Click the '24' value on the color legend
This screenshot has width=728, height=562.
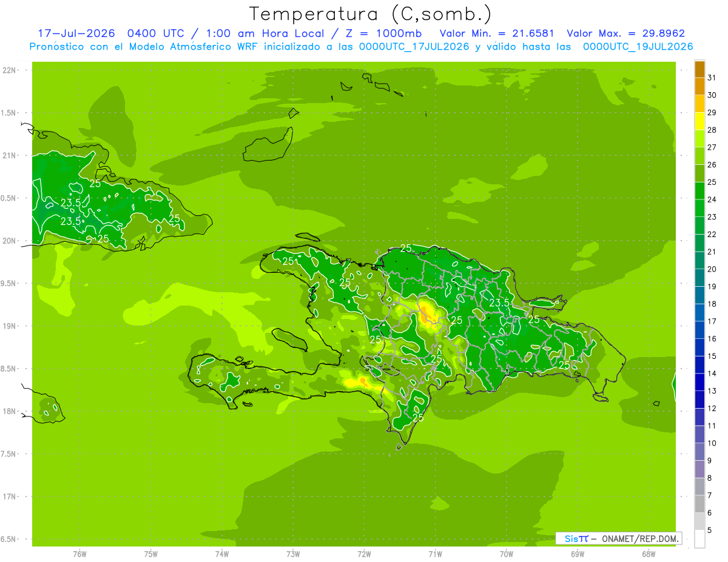(x=712, y=199)
